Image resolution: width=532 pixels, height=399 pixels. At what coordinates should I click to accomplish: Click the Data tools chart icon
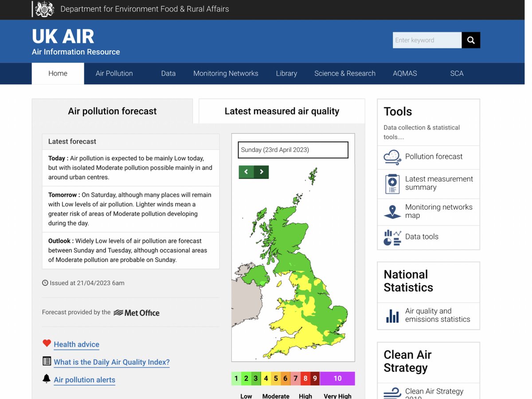click(x=392, y=237)
